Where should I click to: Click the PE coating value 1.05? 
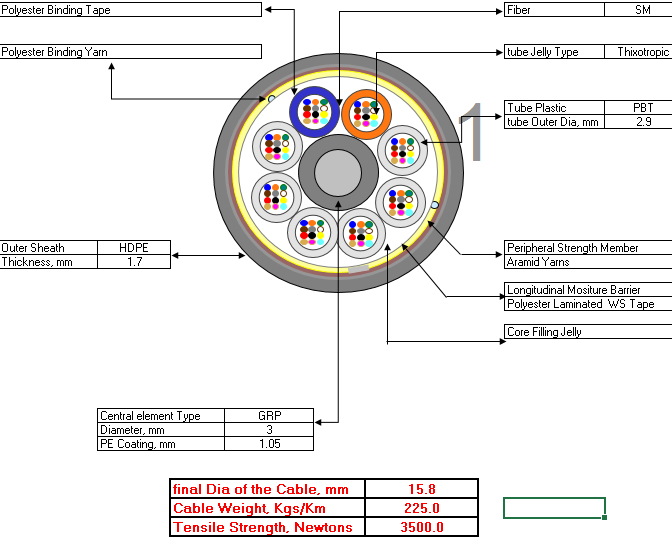[x=269, y=444]
